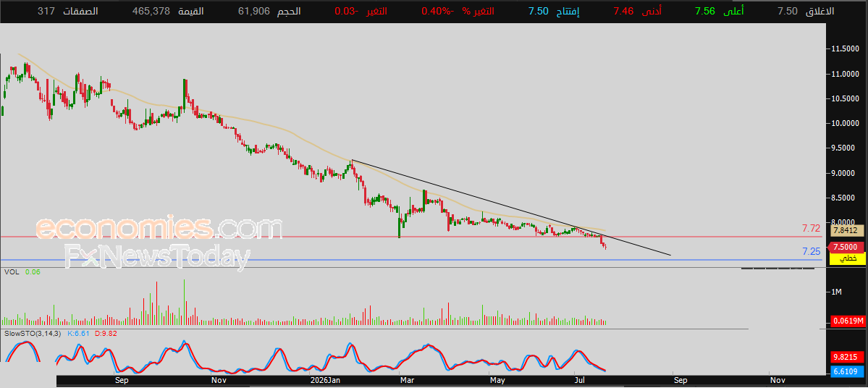The height and width of the screenshot is (388, 868).
Task: Click the VOL indicator label
Action: point(12,271)
